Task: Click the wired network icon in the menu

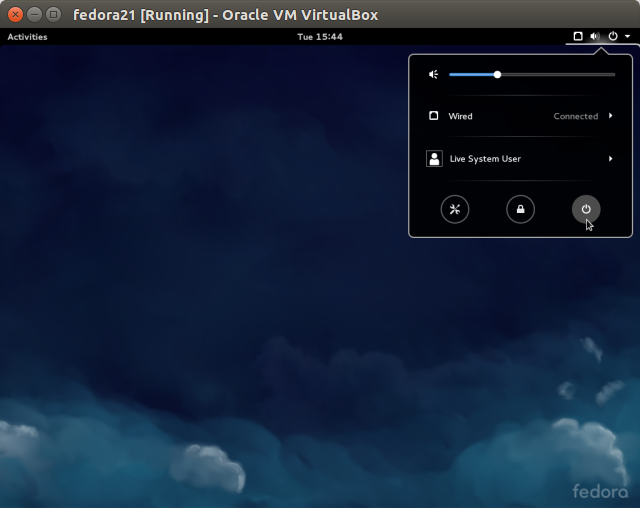Action: point(433,116)
